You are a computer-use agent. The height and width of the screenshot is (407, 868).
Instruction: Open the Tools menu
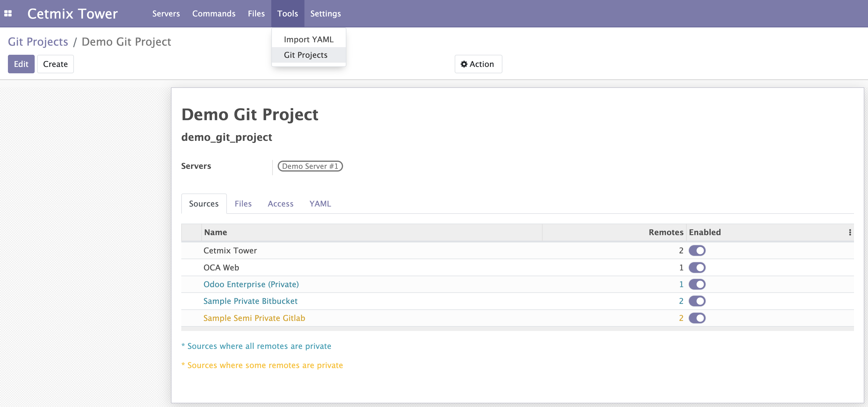pyautogui.click(x=287, y=13)
